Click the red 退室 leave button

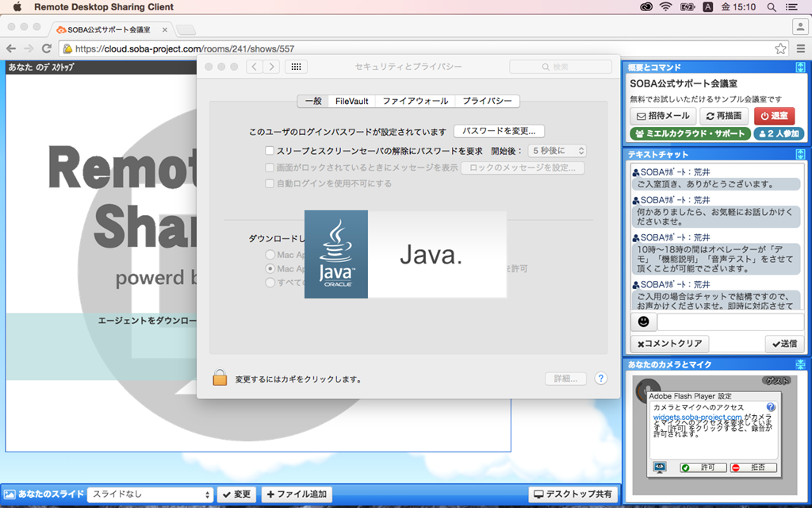[x=774, y=116]
